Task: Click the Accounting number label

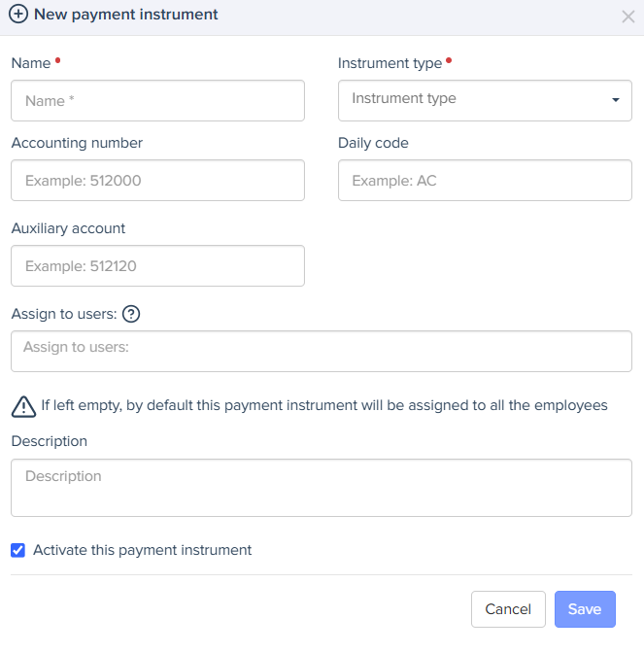Action: [77, 143]
